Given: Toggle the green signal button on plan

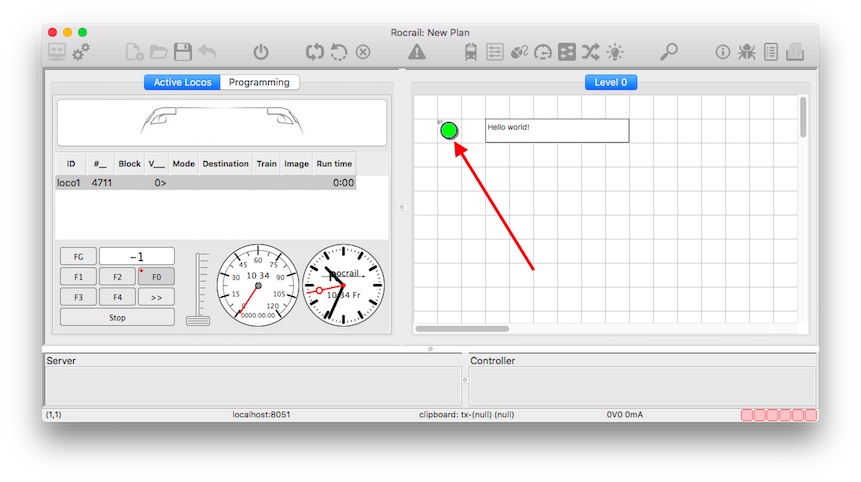Looking at the screenshot, I should coord(449,130).
